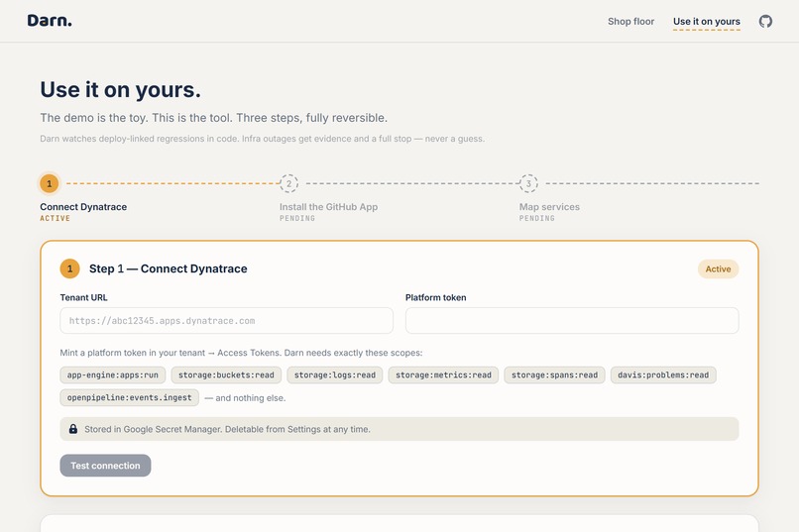Select Use it on yours nav link

tap(706, 22)
